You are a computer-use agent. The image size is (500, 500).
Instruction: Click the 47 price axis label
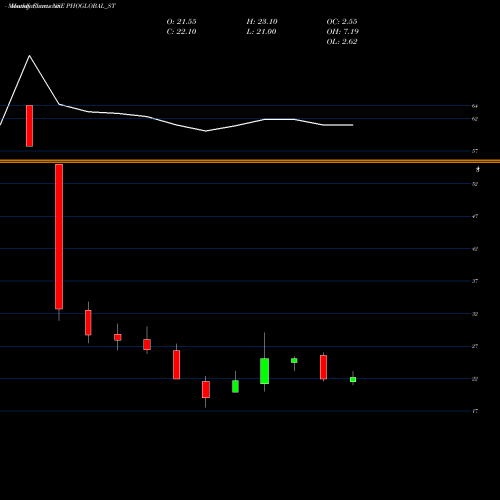pos(475,216)
